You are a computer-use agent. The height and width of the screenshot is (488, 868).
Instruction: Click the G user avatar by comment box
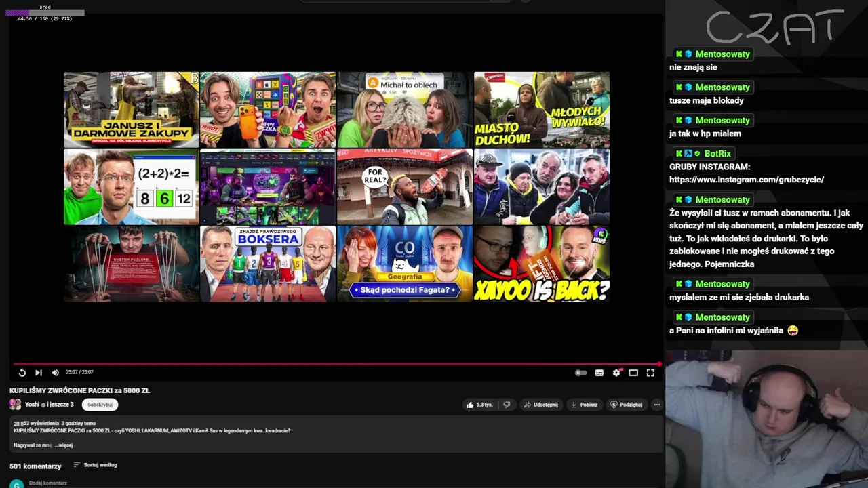pos(16,484)
